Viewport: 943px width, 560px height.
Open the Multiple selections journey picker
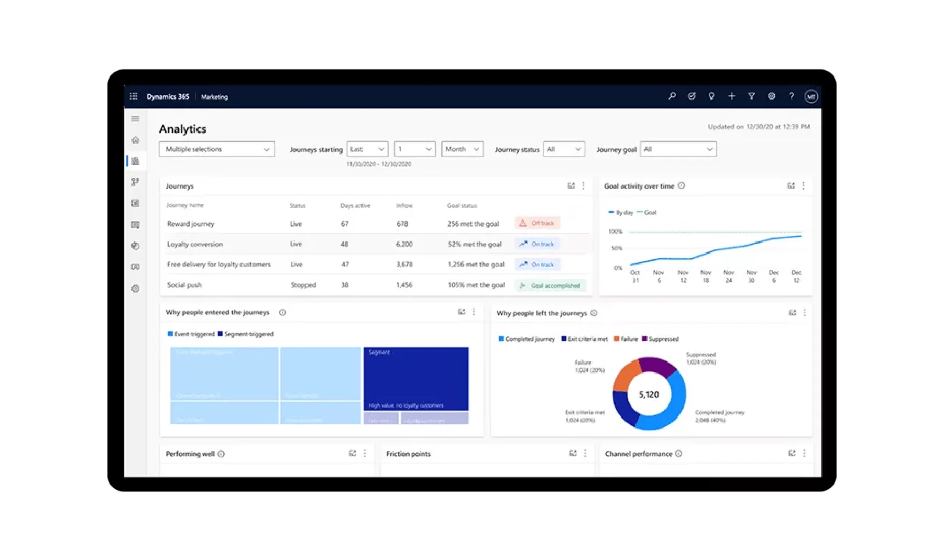click(216, 149)
